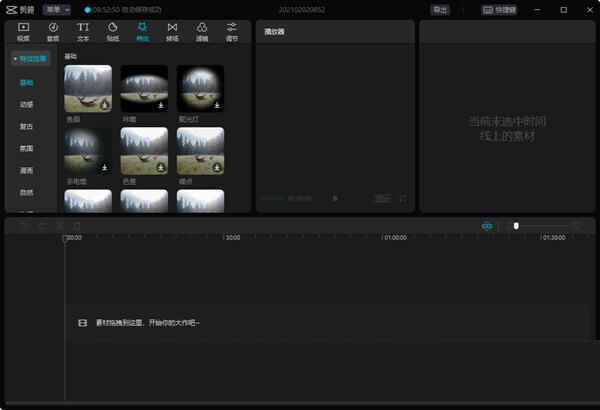Toggle fullscreen preview in player
The height and width of the screenshot is (410, 600).
(x=403, y=198)
